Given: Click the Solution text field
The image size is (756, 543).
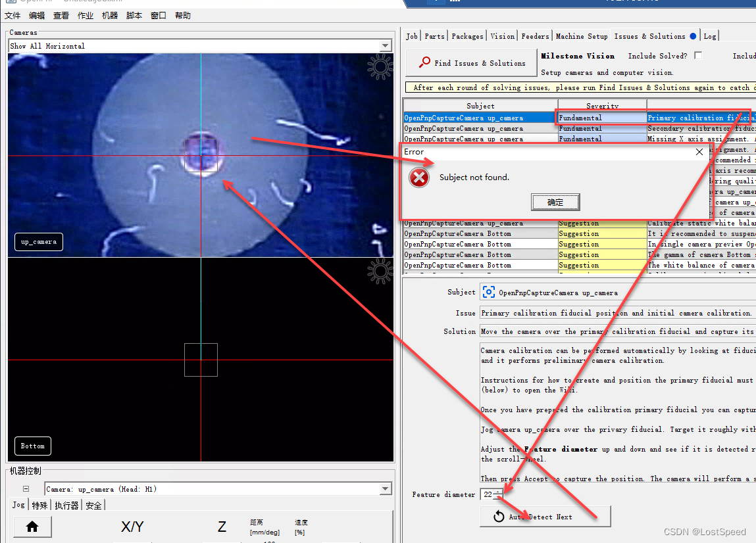Looking at the screenshot, I should tap(618, 331).
